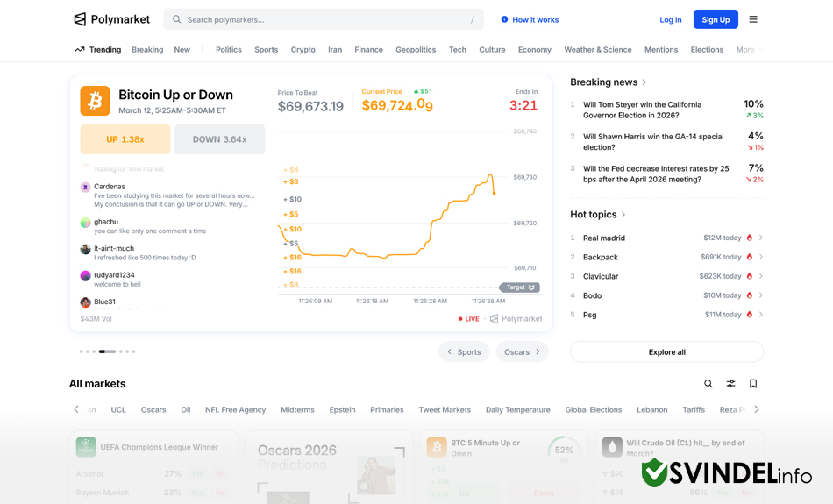The image size is (833, 504).
Task: Toggle the Target chart button
Action: tap(519, 287)
